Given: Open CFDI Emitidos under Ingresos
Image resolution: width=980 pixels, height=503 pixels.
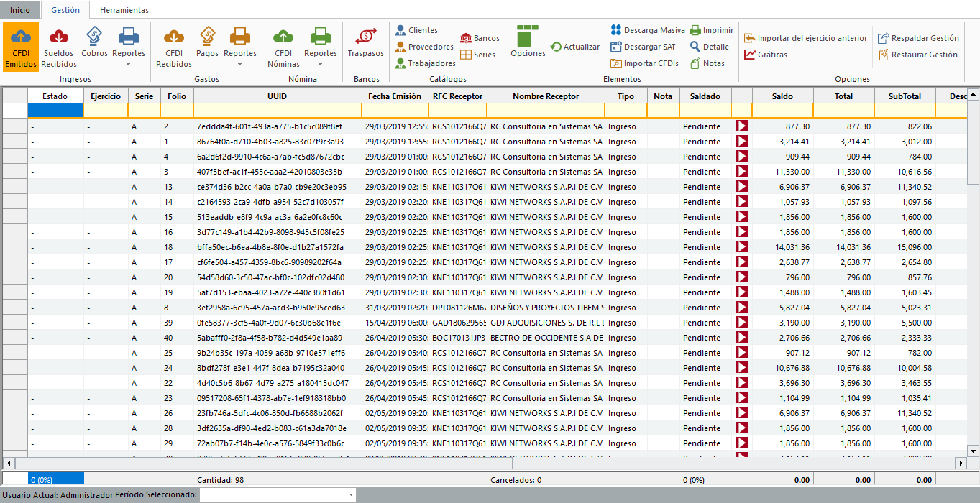Looking at the screenshot, I should coord(21,47).
